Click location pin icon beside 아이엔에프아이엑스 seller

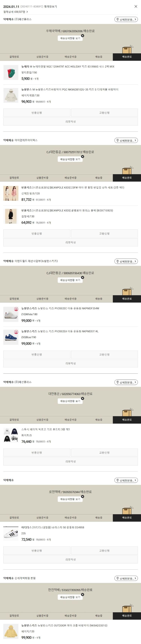click(x=117, y=140)
